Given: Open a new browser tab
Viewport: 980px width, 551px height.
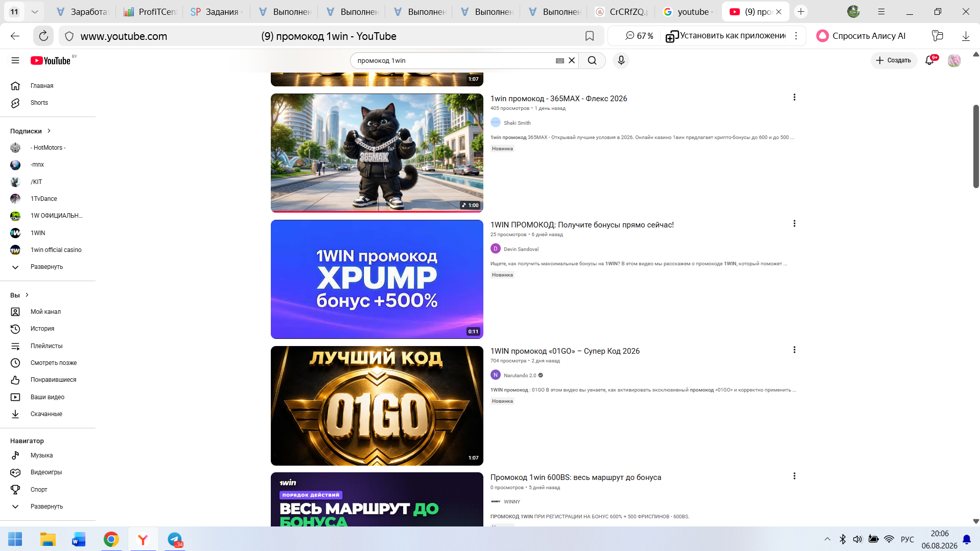Looking at the screenshot, I should [801, 12].
